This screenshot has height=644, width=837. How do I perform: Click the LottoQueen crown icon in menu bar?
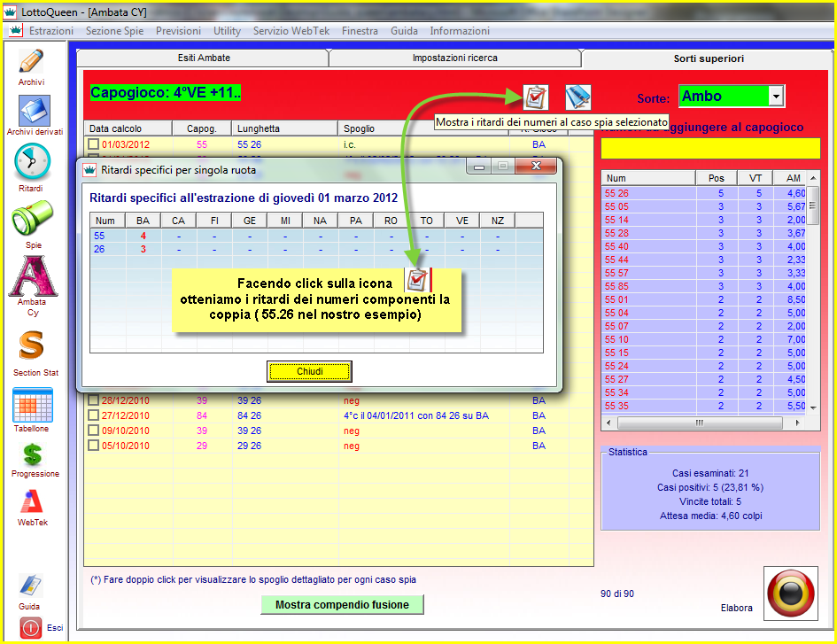[x=16, y=30]
